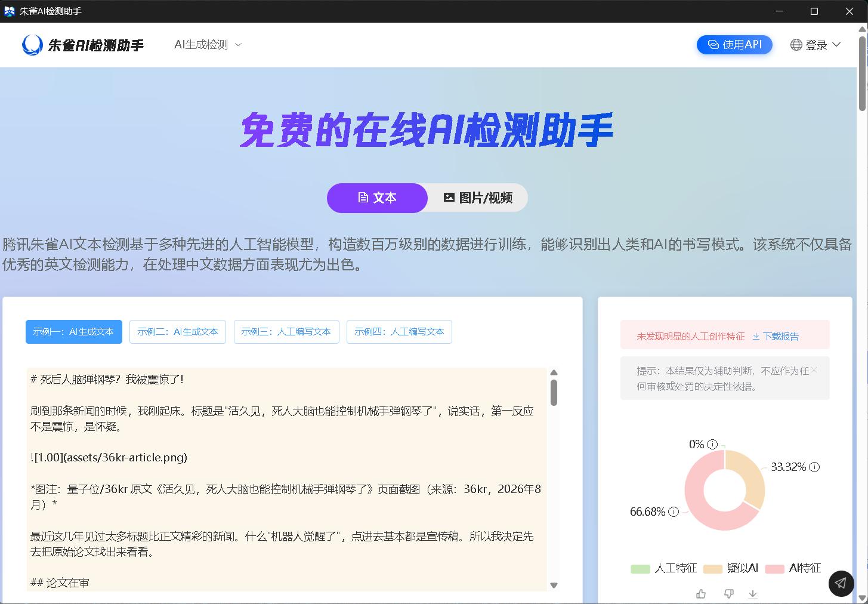The width and height of the screenshot is (868, 604).
Task: Load 示例一：AI生成文本
Action: [x=74, y=332]
